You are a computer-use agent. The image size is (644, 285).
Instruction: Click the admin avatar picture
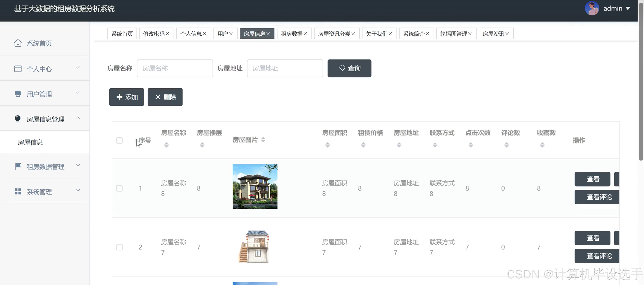click(x=592, y=8)
